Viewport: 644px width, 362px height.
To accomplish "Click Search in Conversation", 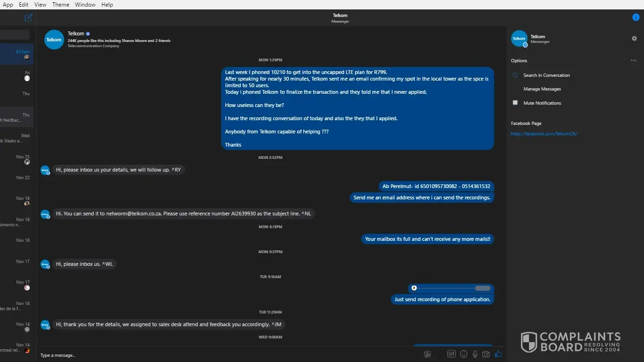I will click(x=546, y=75).
